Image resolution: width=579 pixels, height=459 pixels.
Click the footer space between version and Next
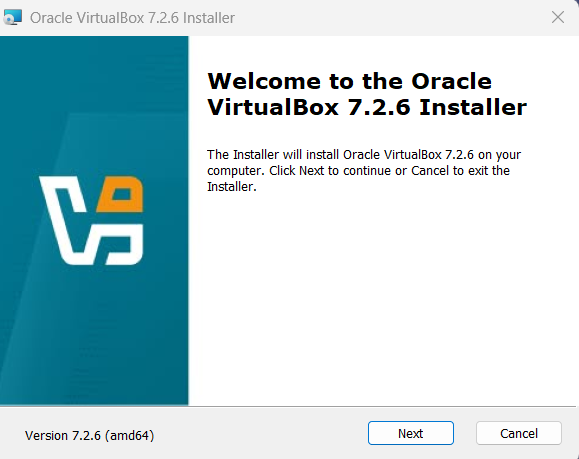[260, 434]
